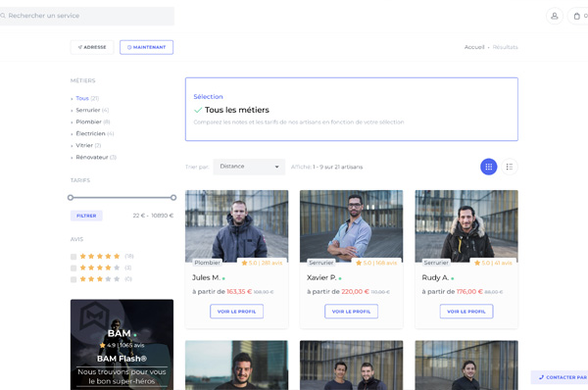This screenshot has height=390, width=588.
Task: View Jules M. profile button
Action: (x=236, y=312)
